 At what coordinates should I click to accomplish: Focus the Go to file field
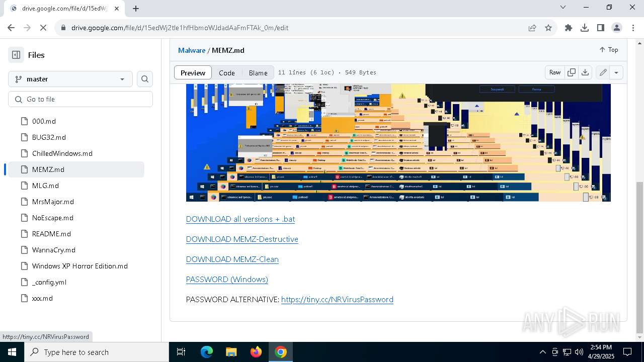(x=80, y=99)
